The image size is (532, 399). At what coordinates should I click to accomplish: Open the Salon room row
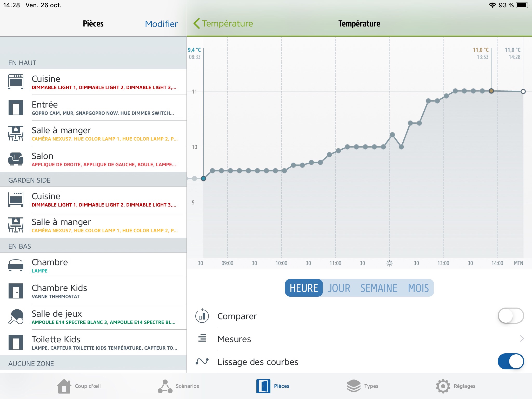pos(93,159)
